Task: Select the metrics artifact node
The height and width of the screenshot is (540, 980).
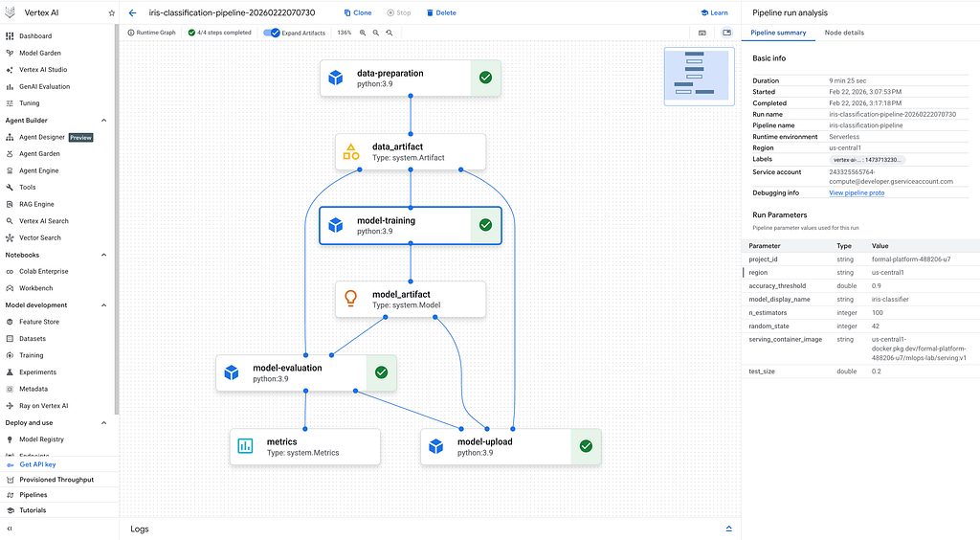Action: click(x=305, y=447)
